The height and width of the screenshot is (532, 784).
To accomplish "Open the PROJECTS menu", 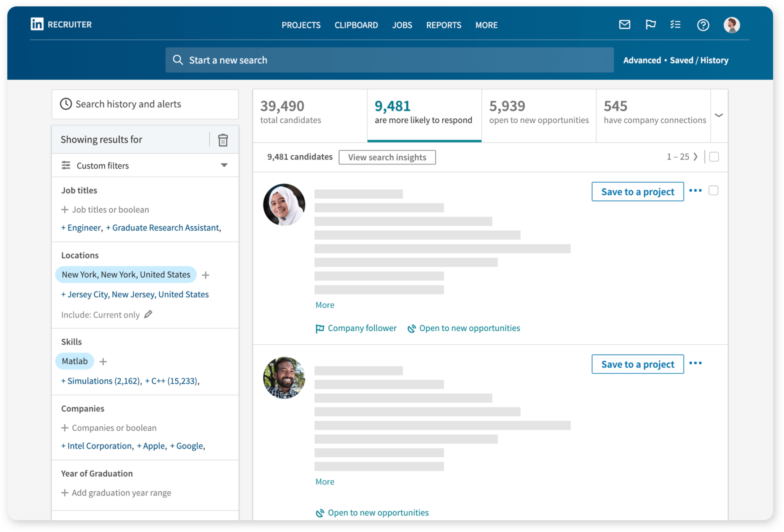I will [x=301, y=25].
